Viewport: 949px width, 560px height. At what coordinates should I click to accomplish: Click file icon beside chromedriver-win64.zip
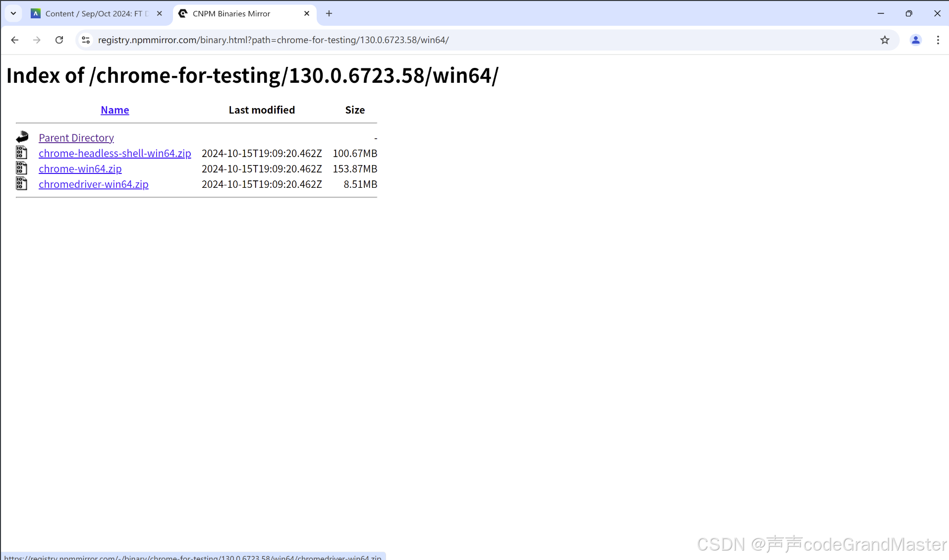pyautogui.click(x=21, y=183)
